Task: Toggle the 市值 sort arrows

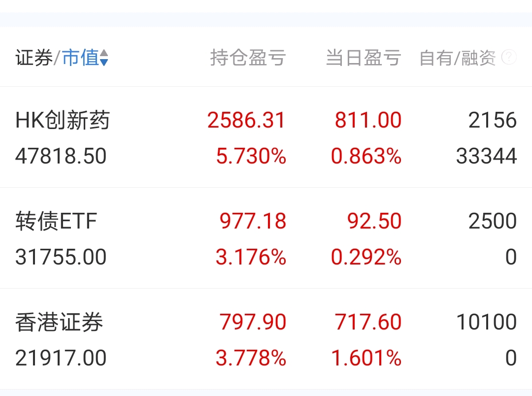Action: (x=104, y=58)
